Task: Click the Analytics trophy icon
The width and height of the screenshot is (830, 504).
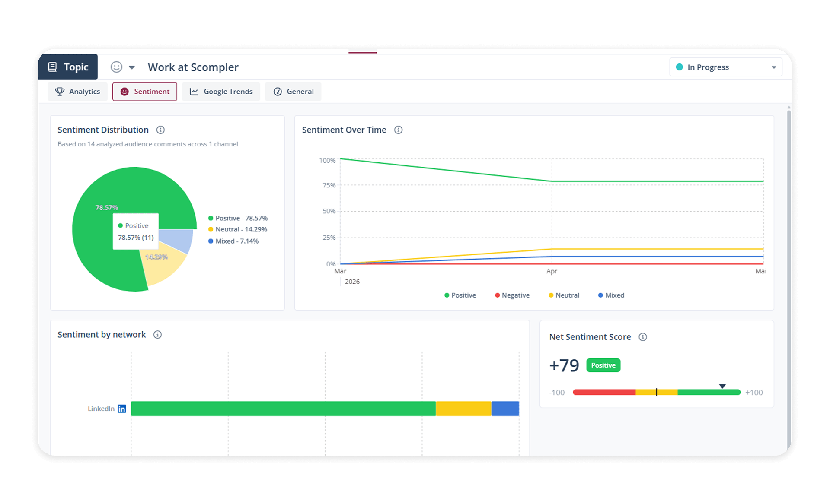Action: (x=60, y=92)
